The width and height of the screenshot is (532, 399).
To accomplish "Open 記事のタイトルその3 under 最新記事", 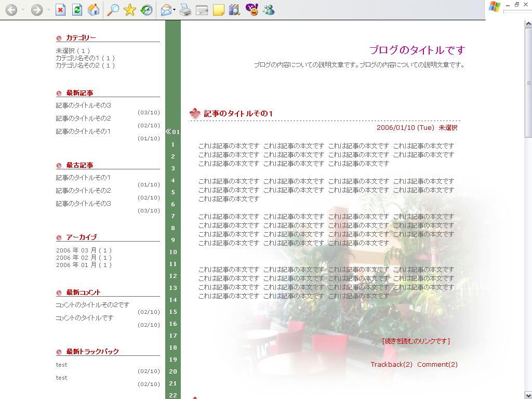I will coord(84,105).
